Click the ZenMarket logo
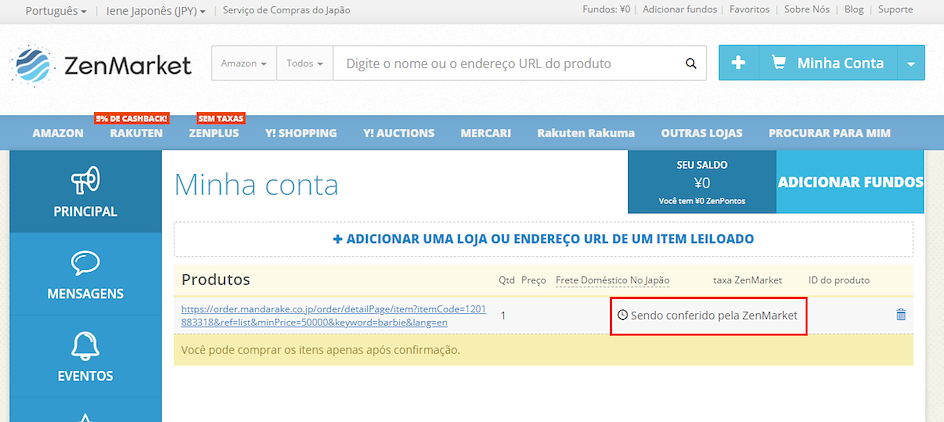The image size is (944, 422). click(101, 64)
